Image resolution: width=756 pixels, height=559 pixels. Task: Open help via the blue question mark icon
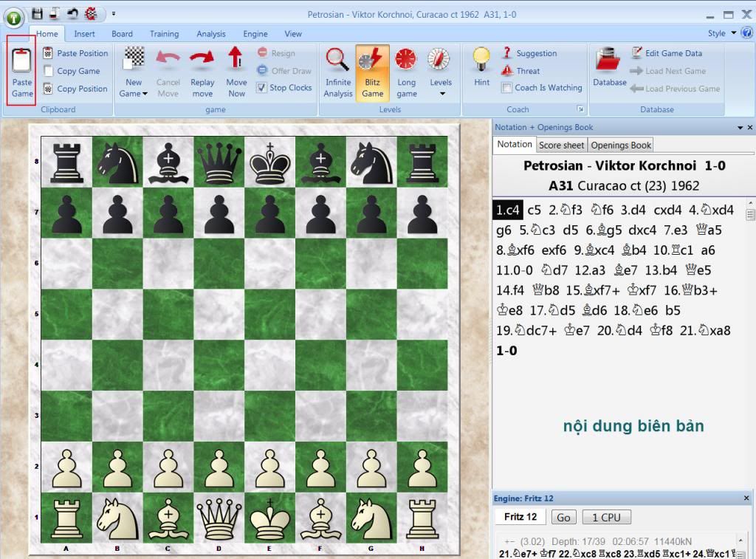(x=746, y=32)
